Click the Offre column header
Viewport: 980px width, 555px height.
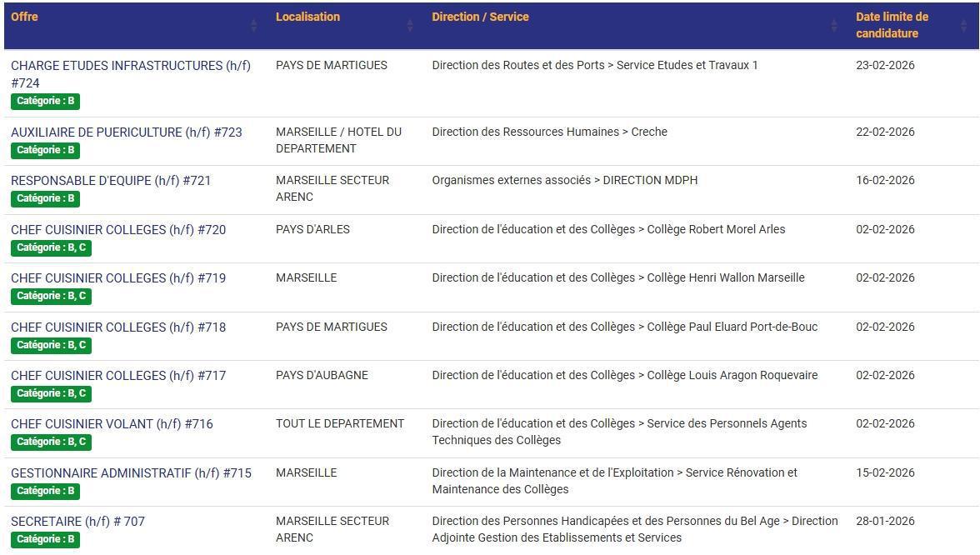pyautogui.click(x=22, y=17)
